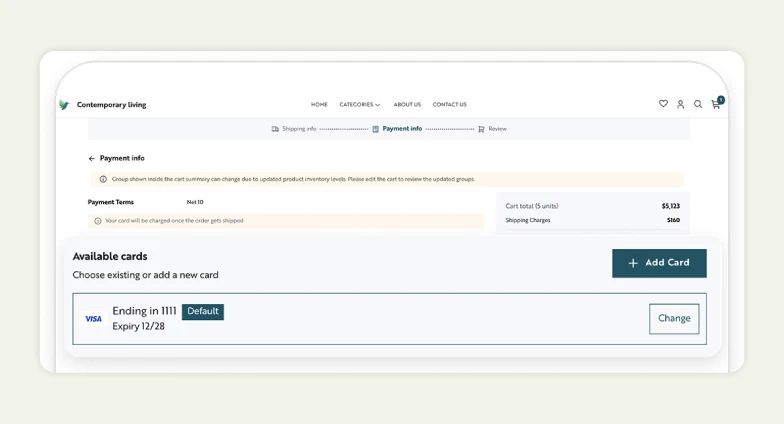Click the back arrow beside Payment info
This screenshot has width=784, height=424.
pyautogui.click(x=92, y=158)
